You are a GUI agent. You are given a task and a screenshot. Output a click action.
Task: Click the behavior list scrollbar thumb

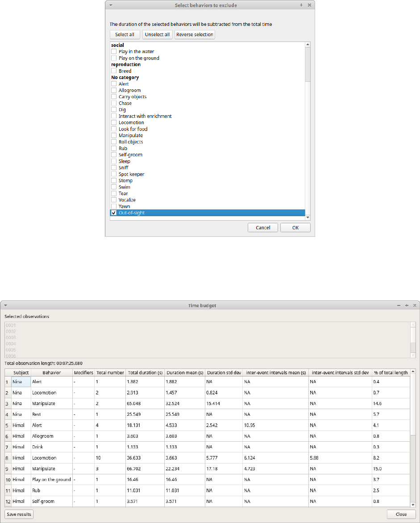click(308, 64)
